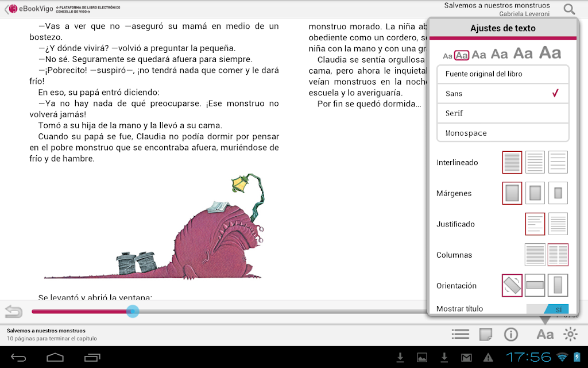Viewport: 588px width, 368px height.
Task: Select the largest Aa font size
Action: (x=550, y=52)
